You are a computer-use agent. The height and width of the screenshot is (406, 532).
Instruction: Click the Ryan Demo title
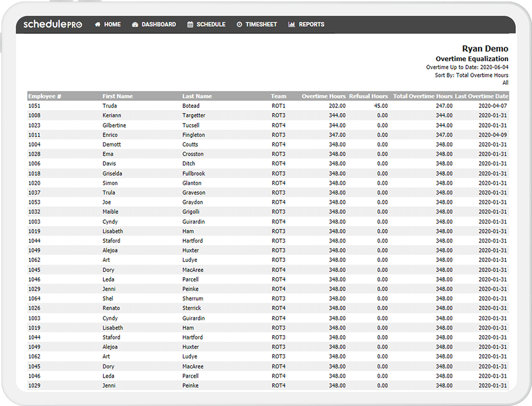pos(485,49)
